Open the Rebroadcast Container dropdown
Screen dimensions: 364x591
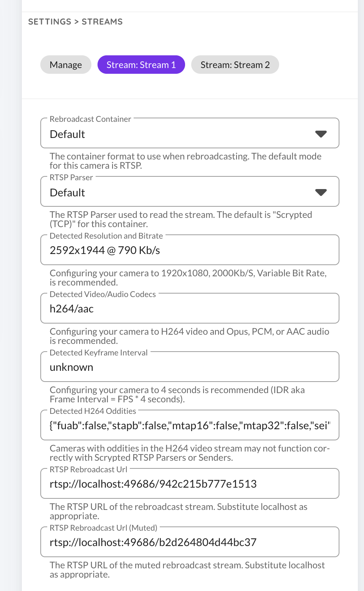point(190,133)
